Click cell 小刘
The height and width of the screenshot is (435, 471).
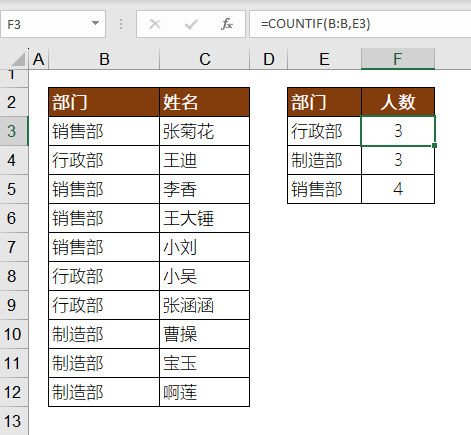(x=205, y=247)
